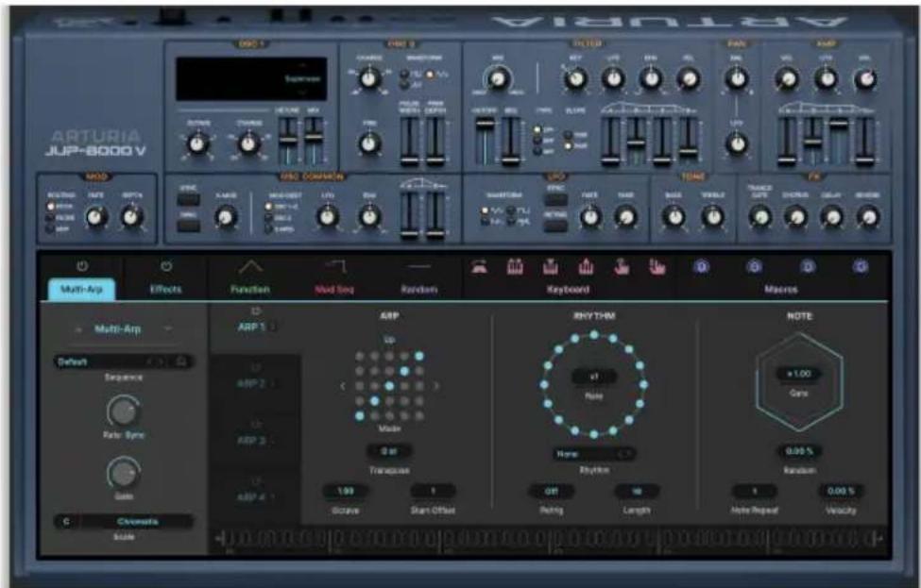
Task: Click the Multi-Arp Rate Sync knob
Action: pos(123,412)
